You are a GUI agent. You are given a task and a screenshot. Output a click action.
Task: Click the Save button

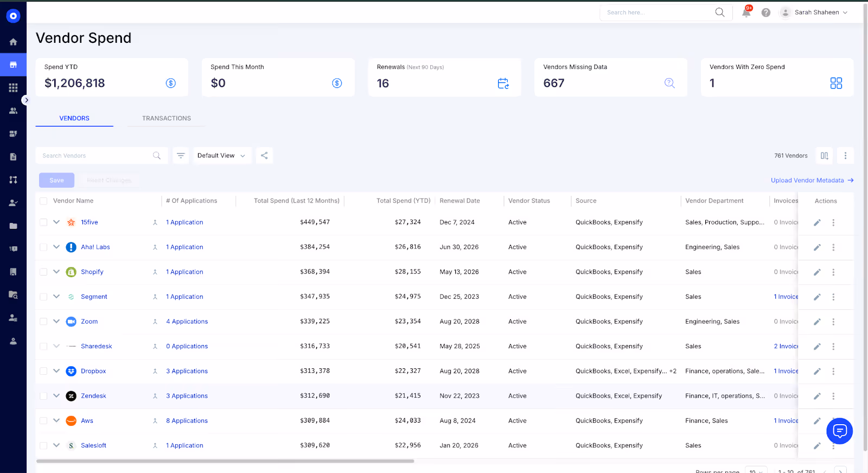click(56, 180)
